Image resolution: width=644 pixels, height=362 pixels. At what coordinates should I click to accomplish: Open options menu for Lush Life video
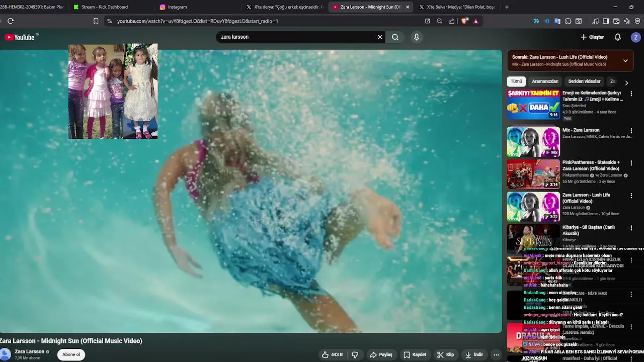tap(631, 196)
